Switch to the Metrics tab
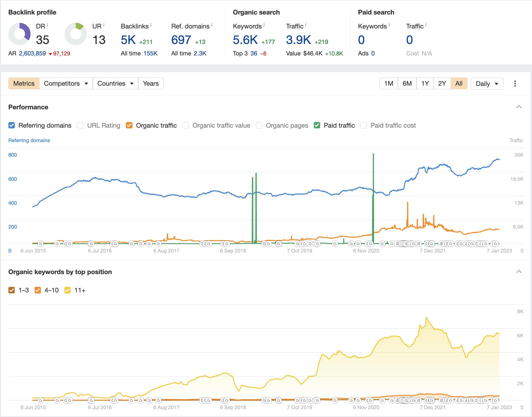This screenshot has width=532, height=417. [24, 83]
